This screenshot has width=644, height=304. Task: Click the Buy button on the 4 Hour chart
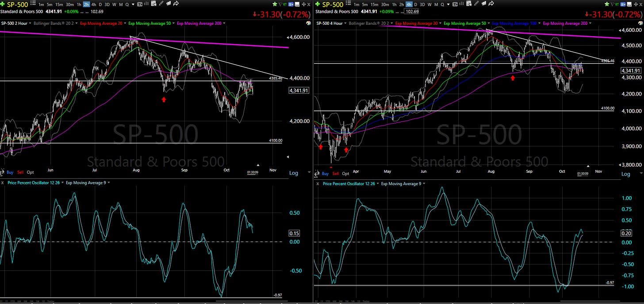click(325, 174)
